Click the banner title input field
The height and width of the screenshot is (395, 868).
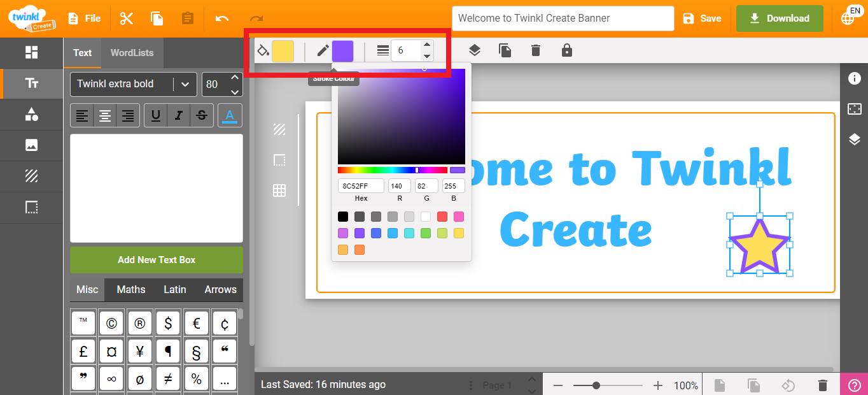[x=563, y=18]
